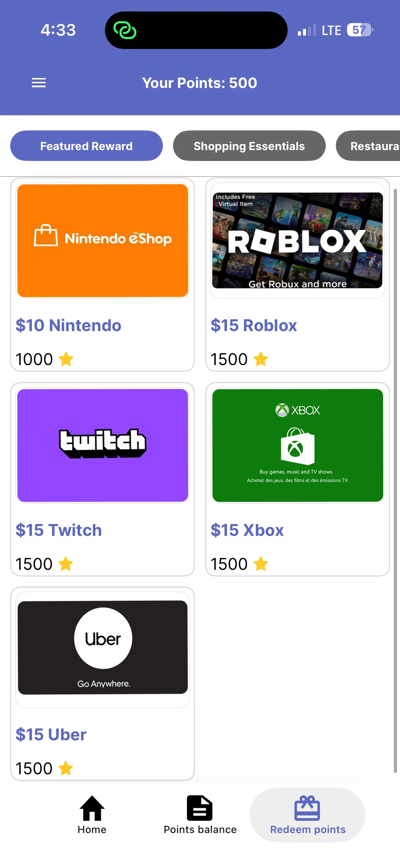The image size is (400, 868).
Task: Switch to the Restaurants category tab
Action: pos(370,146)
